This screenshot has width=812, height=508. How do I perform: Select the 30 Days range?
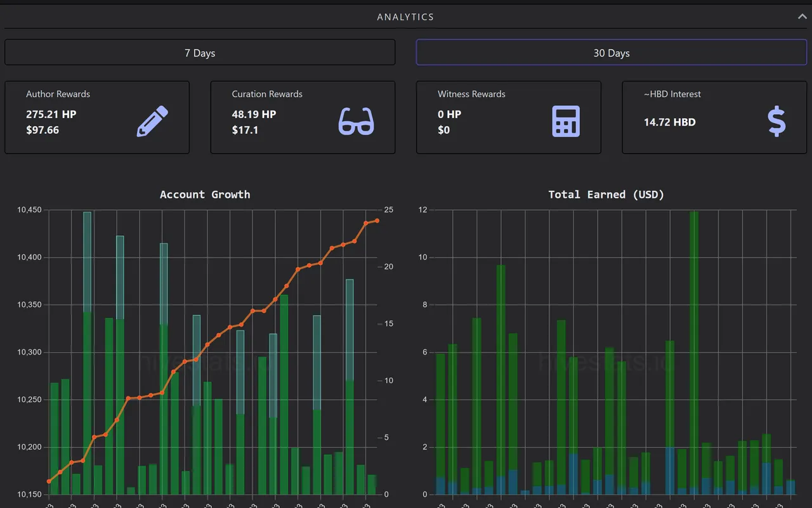[611, 53]
